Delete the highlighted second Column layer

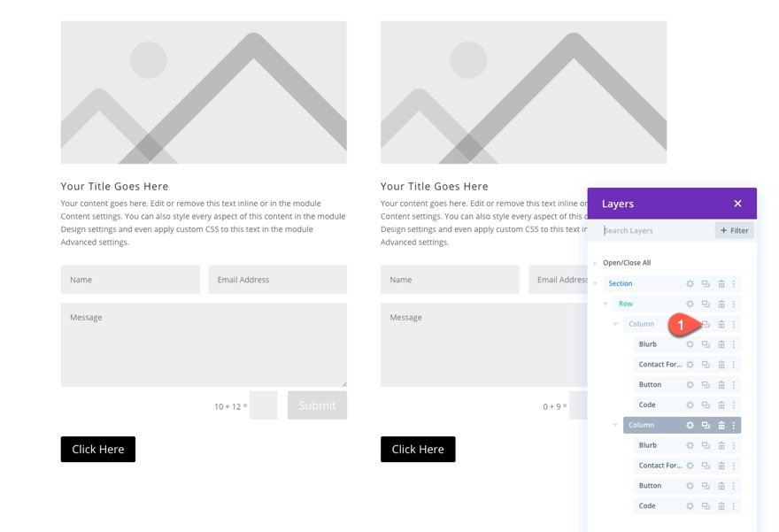pos(721,425)
